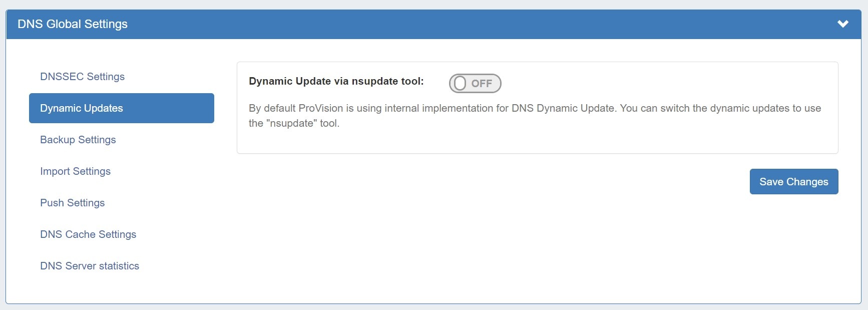Click the 'Dynamic Update via nsupdate tool:' label

pos(336,81)
